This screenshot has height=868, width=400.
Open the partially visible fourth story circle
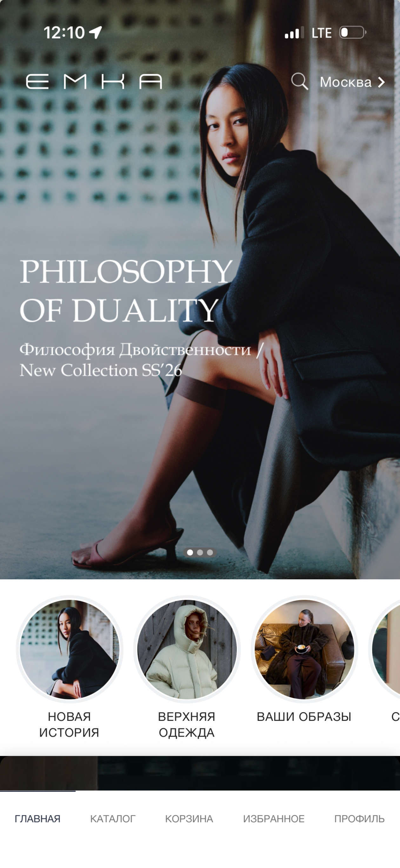[x=384, y=649]
